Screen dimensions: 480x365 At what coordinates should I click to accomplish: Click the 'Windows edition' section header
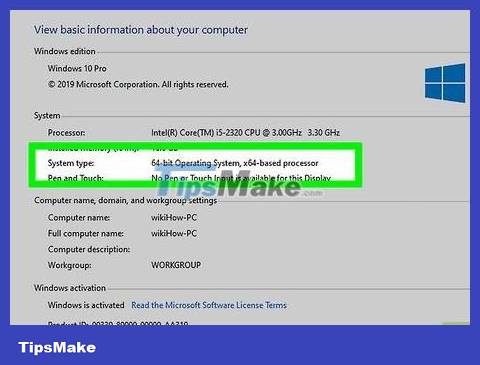(x=65, y=51)
